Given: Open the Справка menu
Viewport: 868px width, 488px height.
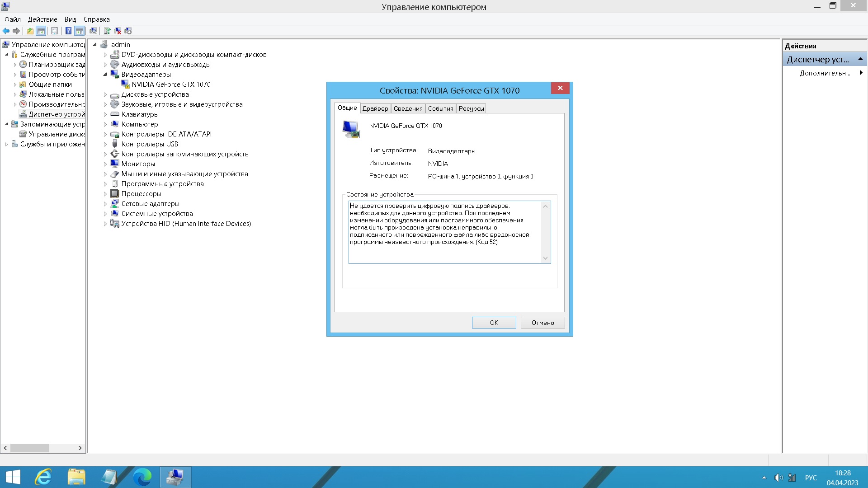Looking at the screenshot, I should tap(97, 19).
